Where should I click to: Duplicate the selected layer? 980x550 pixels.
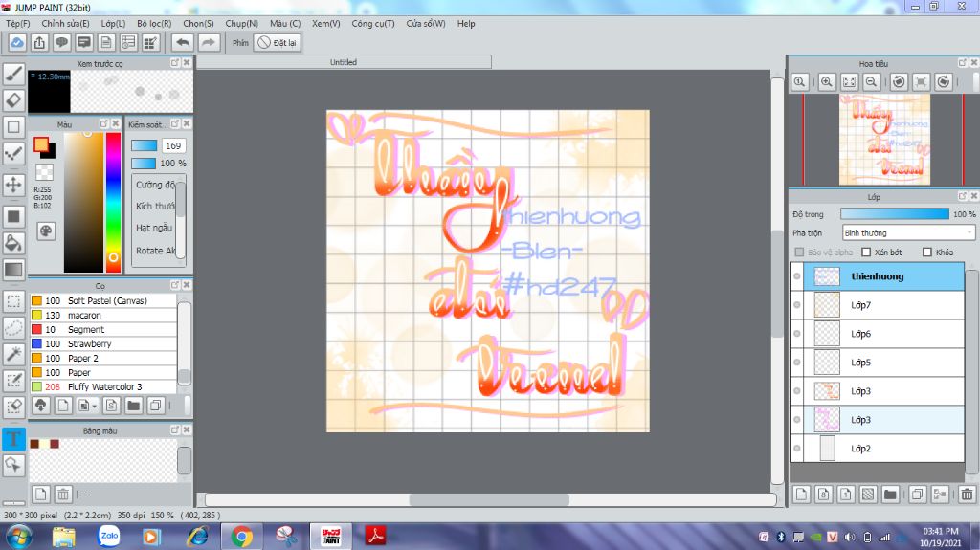[x=917, y=495]
